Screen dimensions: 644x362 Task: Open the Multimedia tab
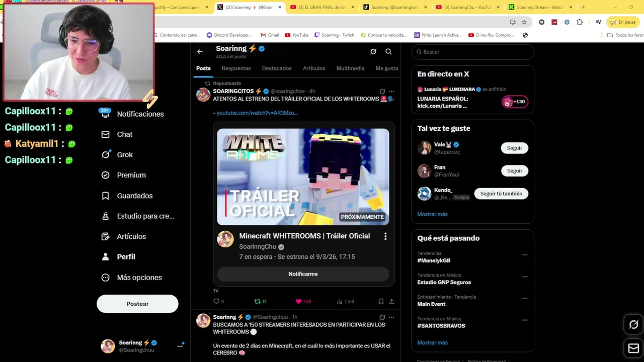click(x=350, y=68)
